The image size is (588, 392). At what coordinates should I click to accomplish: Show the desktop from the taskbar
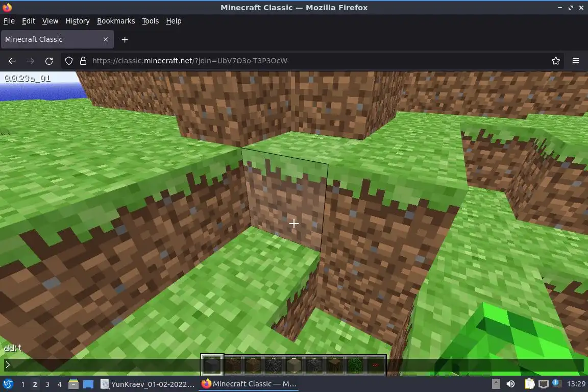pos(88,384)
